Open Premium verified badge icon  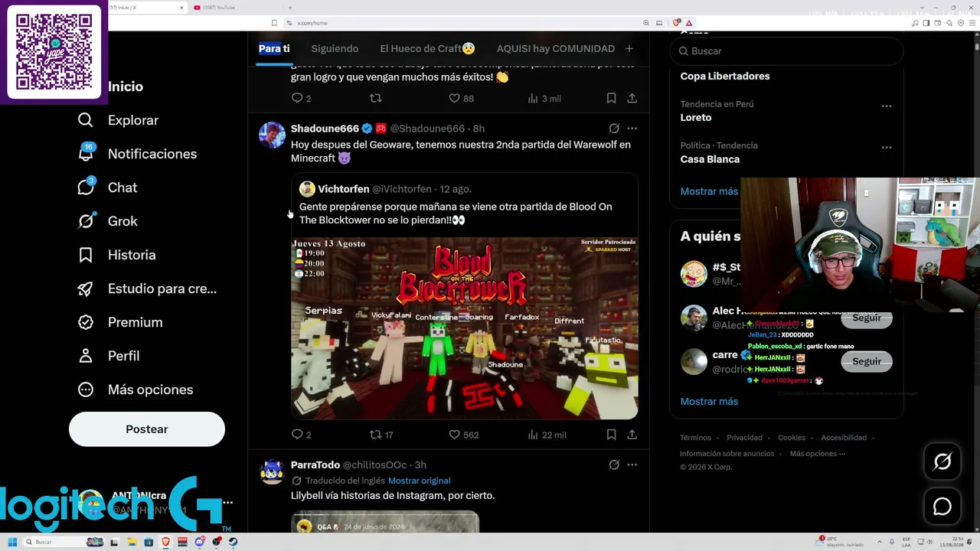86,322
